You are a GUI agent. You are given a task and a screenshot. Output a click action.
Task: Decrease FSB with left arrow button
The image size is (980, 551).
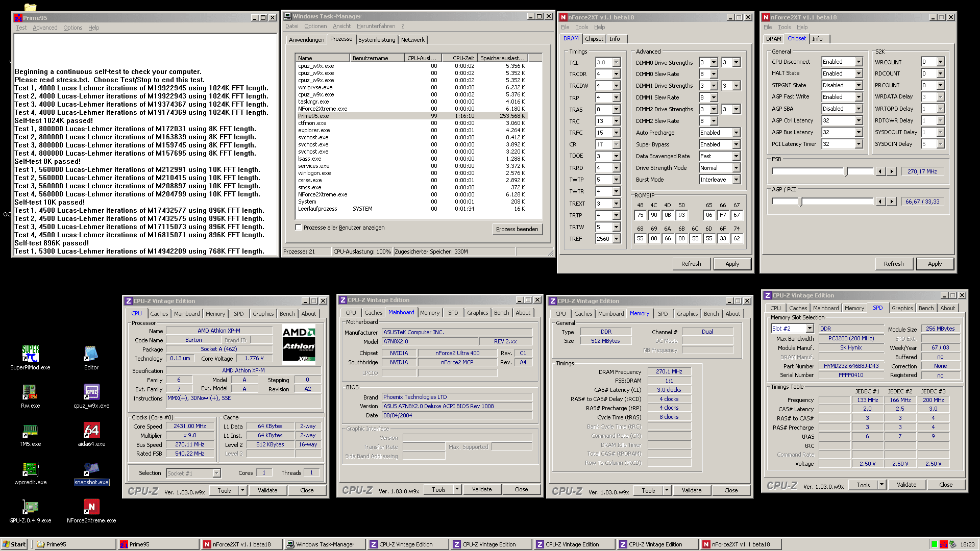pyautogui.click(x=880, y=171)
